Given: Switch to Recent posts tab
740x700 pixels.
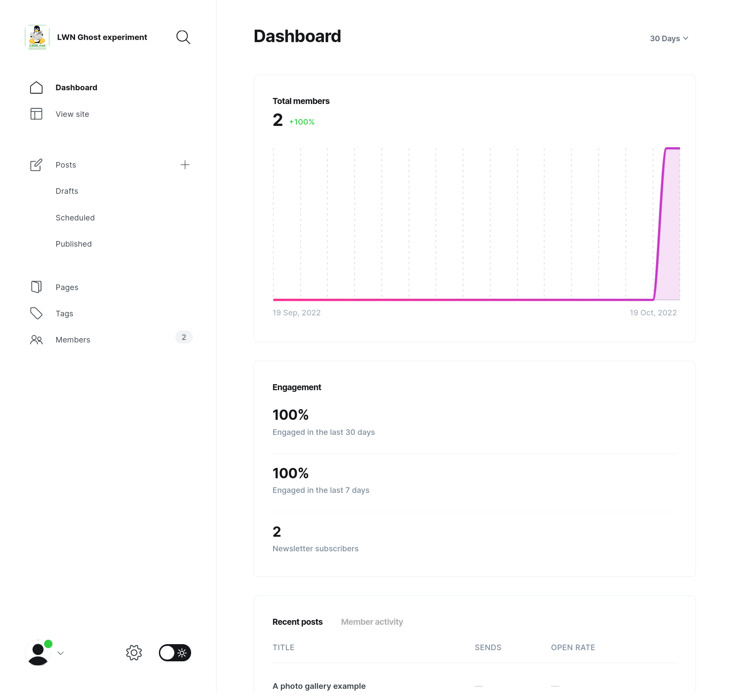Looking at the screenshot, I should pyautogui.click(x=298, y=622).
